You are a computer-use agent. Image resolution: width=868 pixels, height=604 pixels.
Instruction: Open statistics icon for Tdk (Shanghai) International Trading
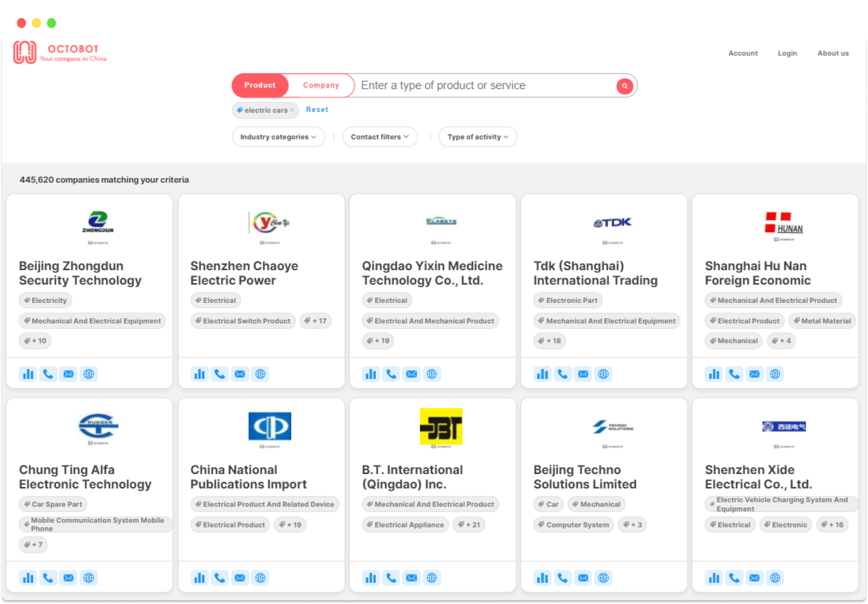(543, 374)
